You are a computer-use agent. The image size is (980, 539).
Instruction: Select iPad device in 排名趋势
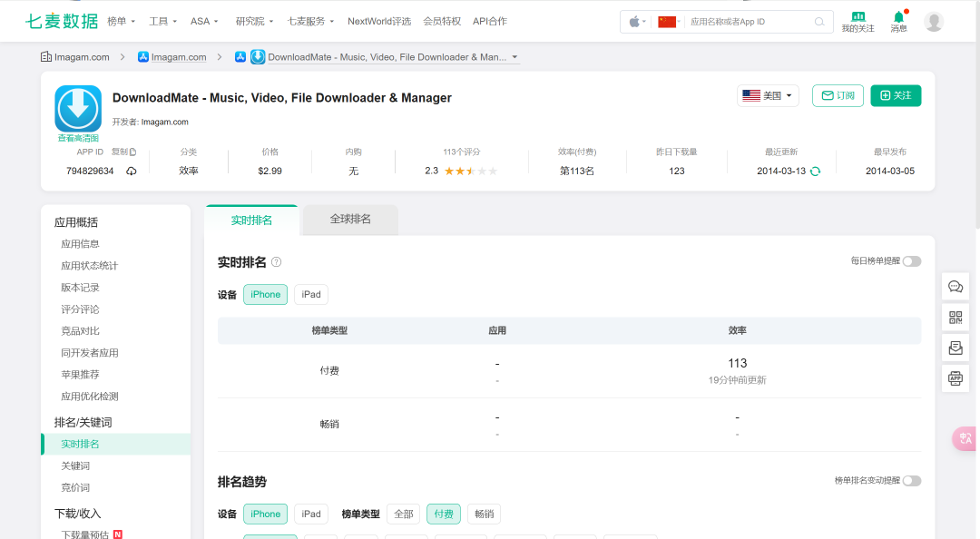click(311, 514)
